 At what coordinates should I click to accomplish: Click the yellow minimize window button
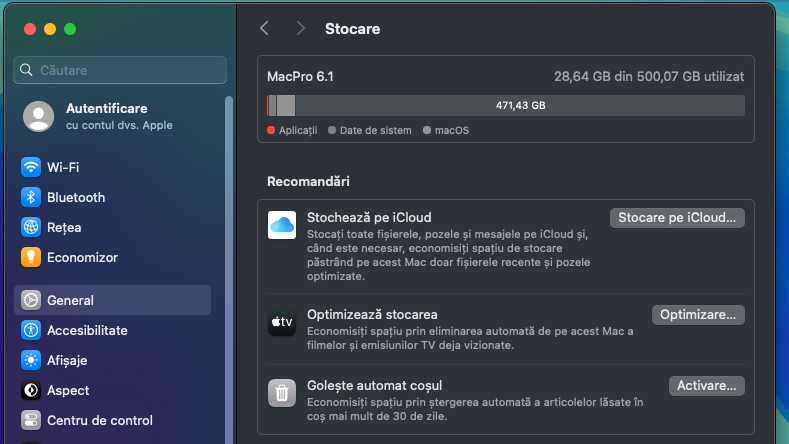point(50,29)
